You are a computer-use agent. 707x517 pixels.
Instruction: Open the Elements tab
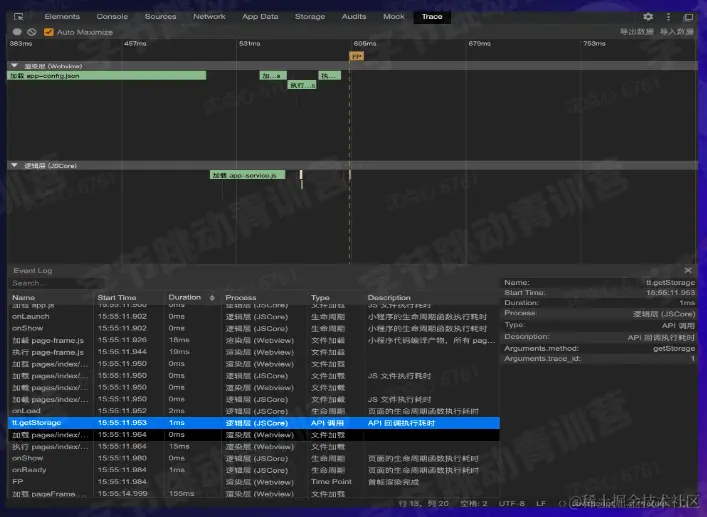click(62, 17)
